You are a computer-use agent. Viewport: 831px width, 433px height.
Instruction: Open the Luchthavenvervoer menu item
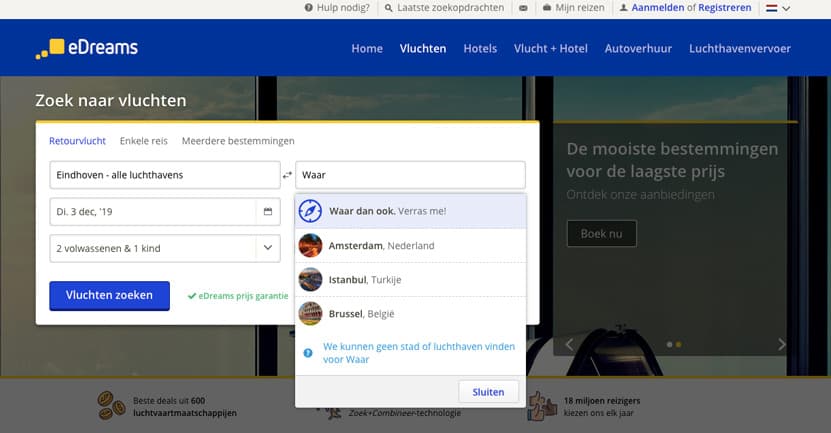click(740, 48)
